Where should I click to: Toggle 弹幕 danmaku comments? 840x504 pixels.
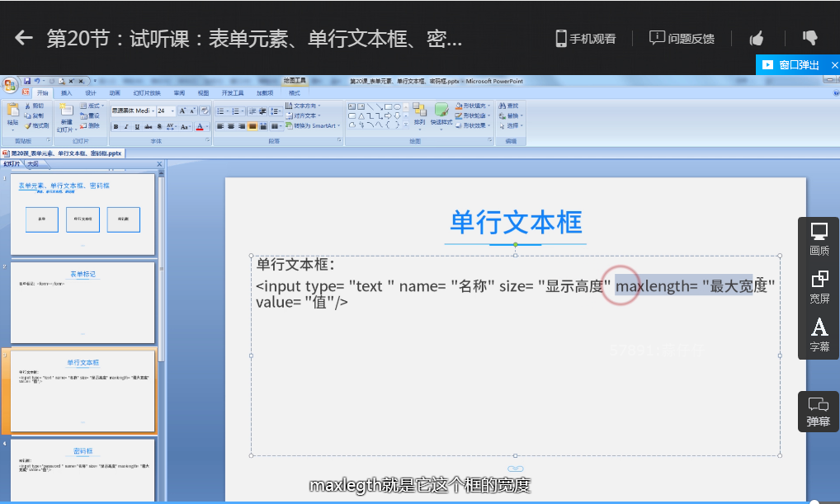[x=819, y=412]
